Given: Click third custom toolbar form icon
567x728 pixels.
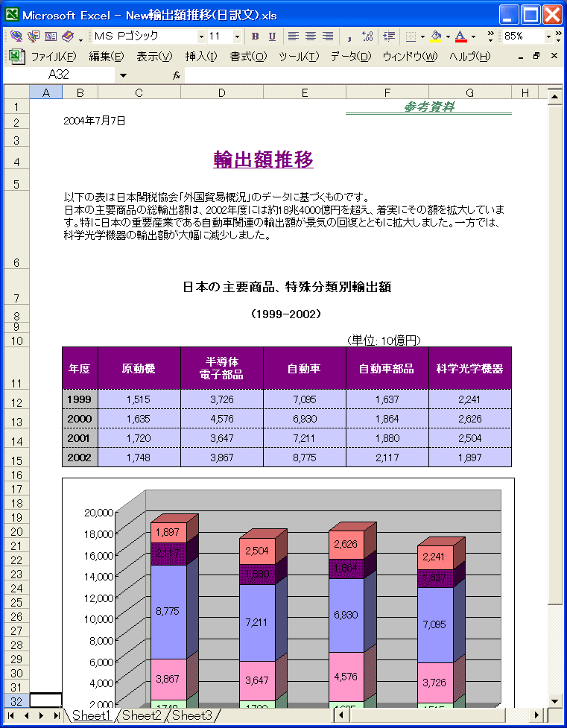Looking at the screenshot, I should point(51,37).
